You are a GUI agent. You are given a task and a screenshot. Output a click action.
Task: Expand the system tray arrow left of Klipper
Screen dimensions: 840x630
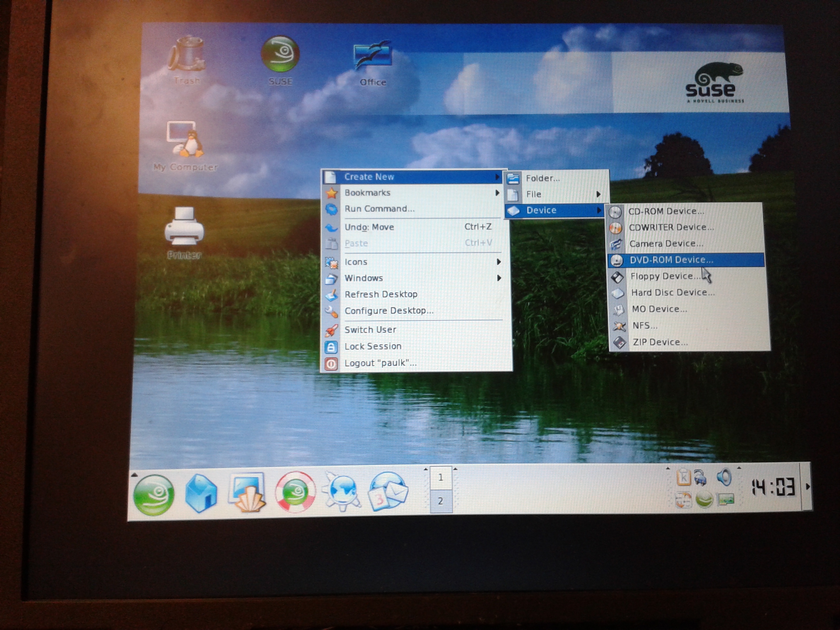coord(668,469)
